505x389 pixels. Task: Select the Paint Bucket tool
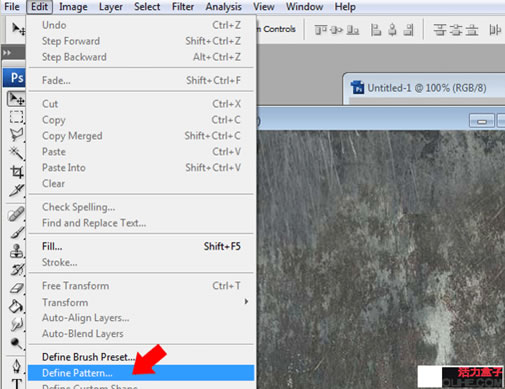click(x=16, y=306)
